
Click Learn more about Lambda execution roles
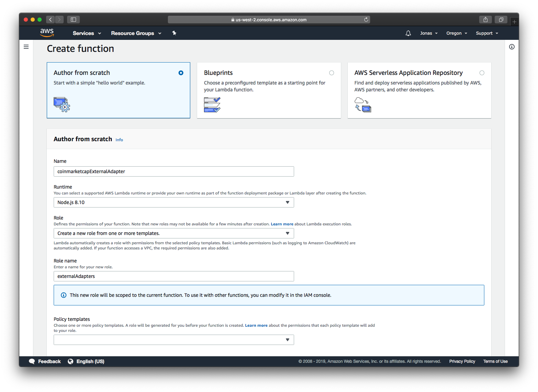click(282, 224)
